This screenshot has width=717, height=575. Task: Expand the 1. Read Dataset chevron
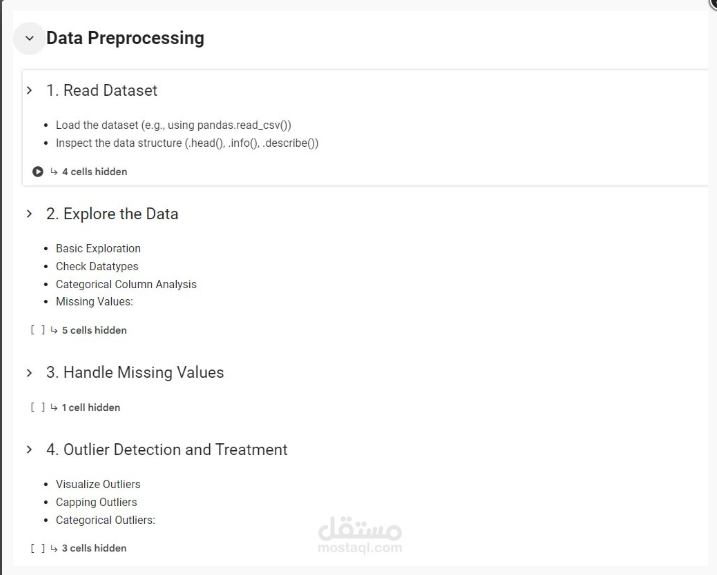click(x=30, y=90)
